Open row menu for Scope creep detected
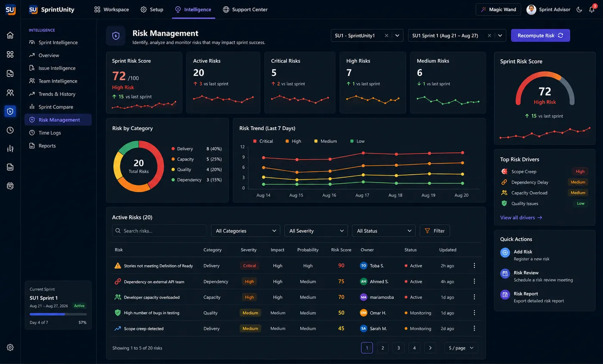The image size is (603, 364). point(474,328)
